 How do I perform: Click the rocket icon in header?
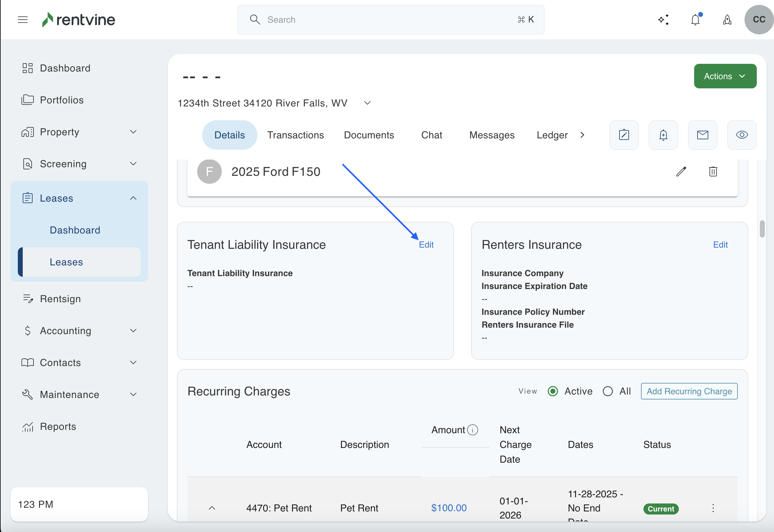click(x=727, y=20)
